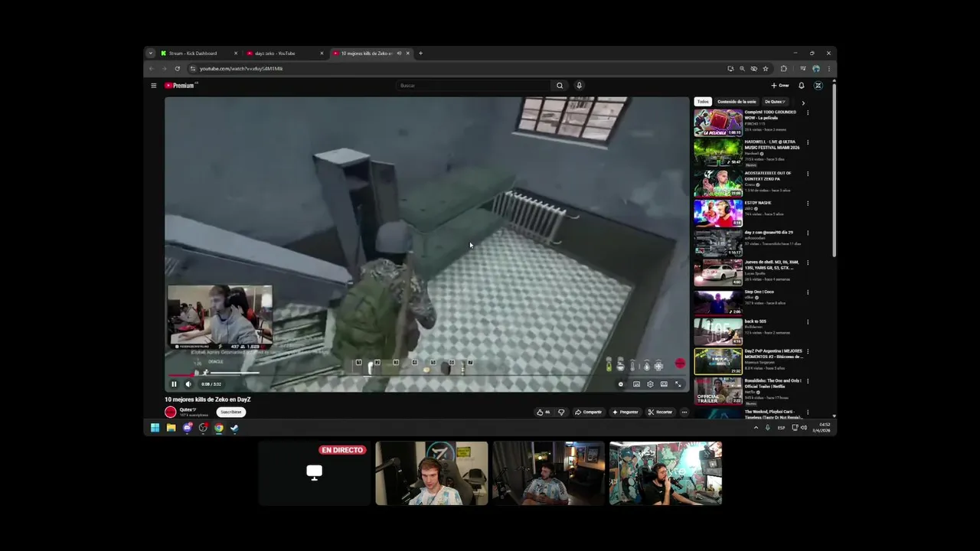Open options menu for ESTOY NASHE video
Image resolution: width=980 pixels, height=551 pixels.
pos(808,203)
